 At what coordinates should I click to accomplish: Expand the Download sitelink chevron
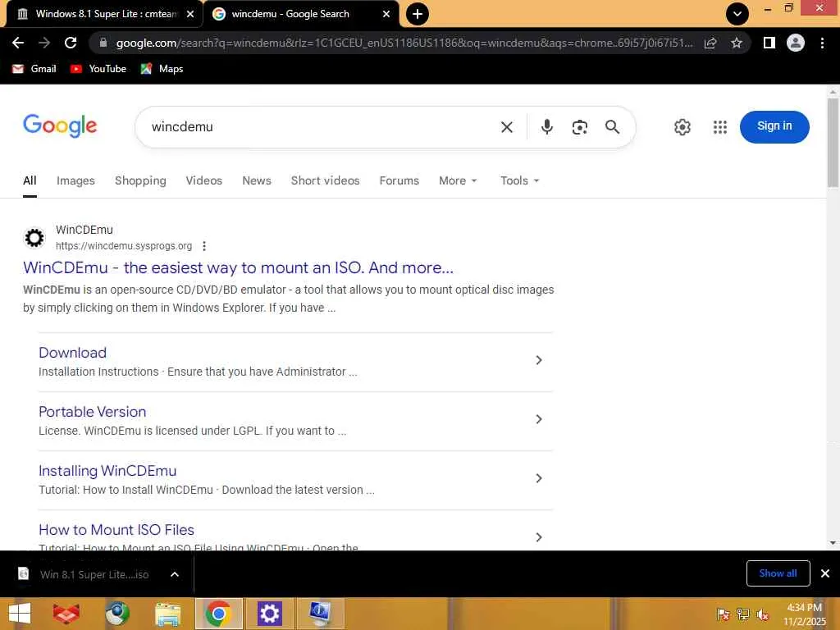539,360
